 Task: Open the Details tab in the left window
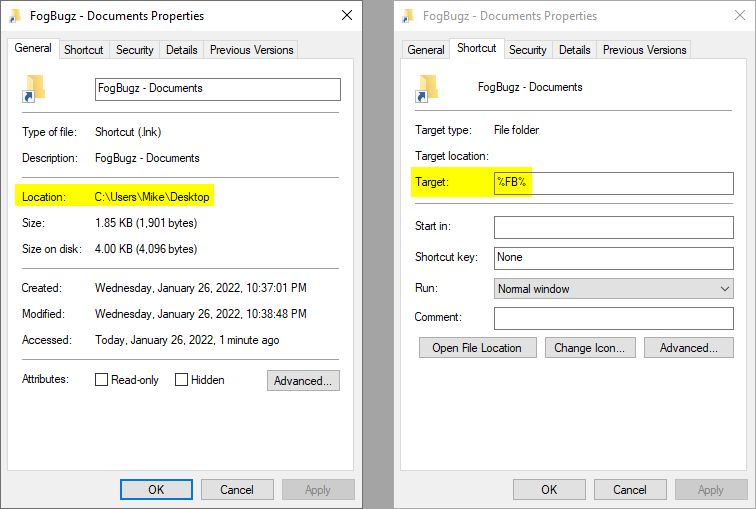pos(182,50)
